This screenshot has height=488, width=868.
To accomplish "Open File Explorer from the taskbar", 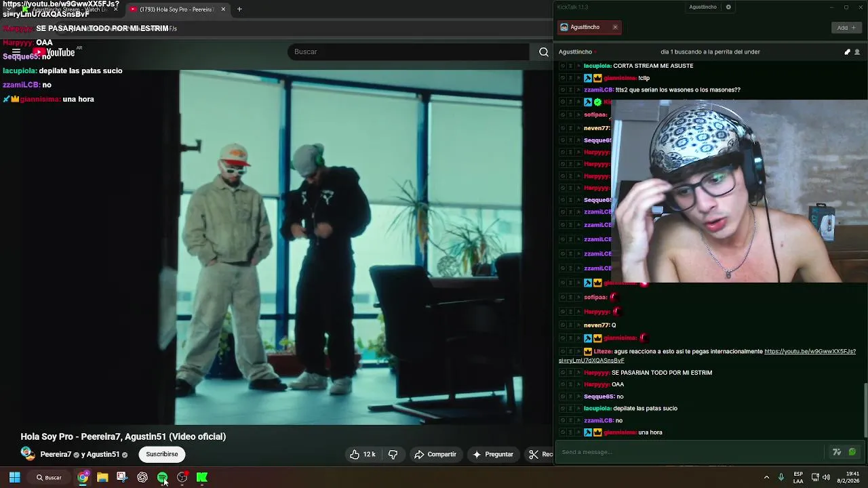I will click(x=102, y=477).
